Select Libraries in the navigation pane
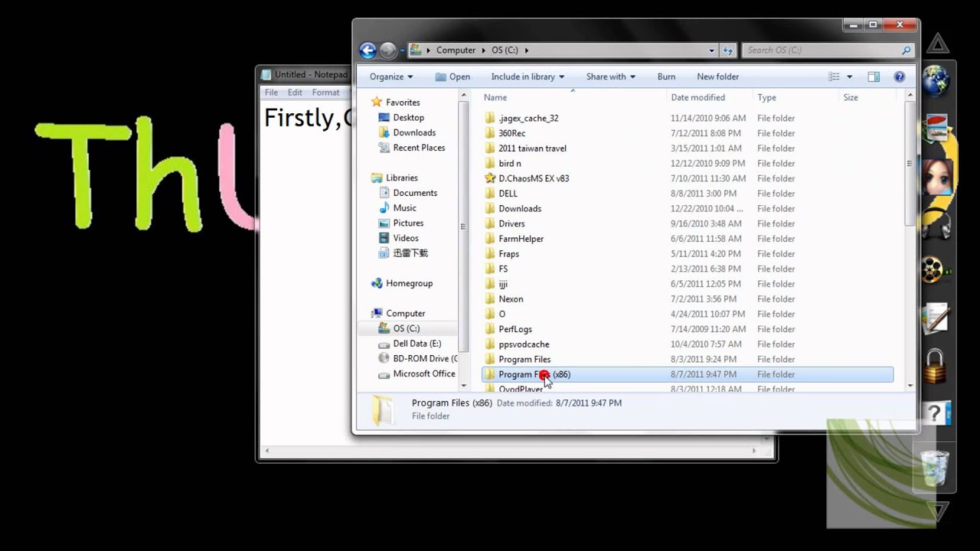This screenshot has height=551, width=980. click(x=402, y=178)
